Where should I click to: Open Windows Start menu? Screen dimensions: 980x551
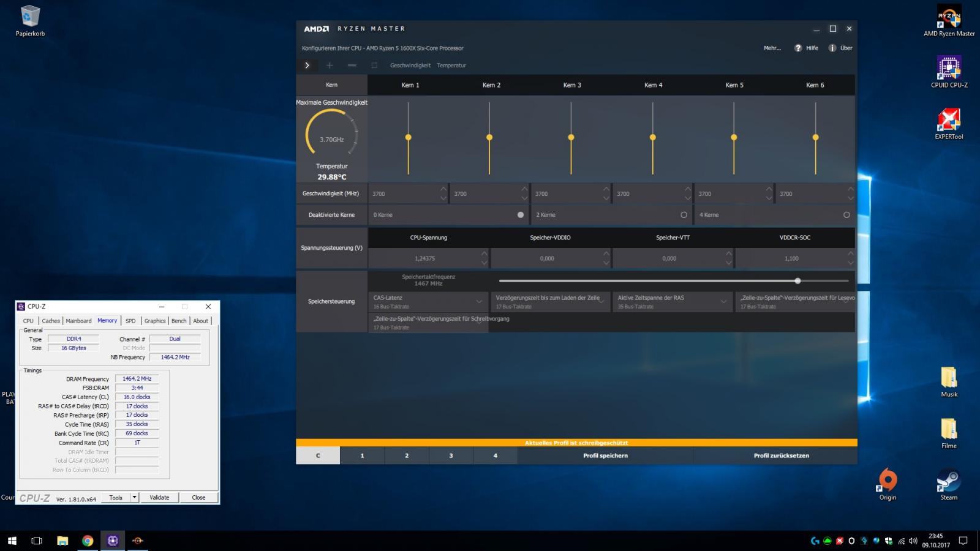click(x=11, y=541)
